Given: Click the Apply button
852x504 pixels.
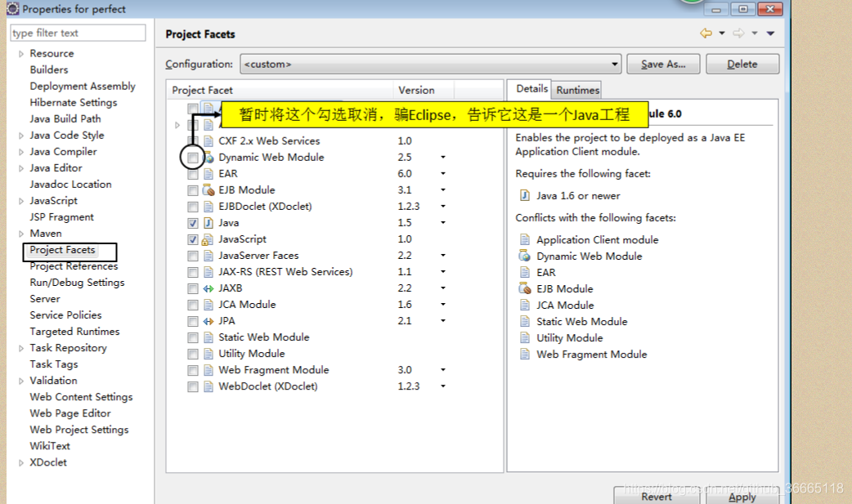Looking at the screenshot, I should point(742,495).
